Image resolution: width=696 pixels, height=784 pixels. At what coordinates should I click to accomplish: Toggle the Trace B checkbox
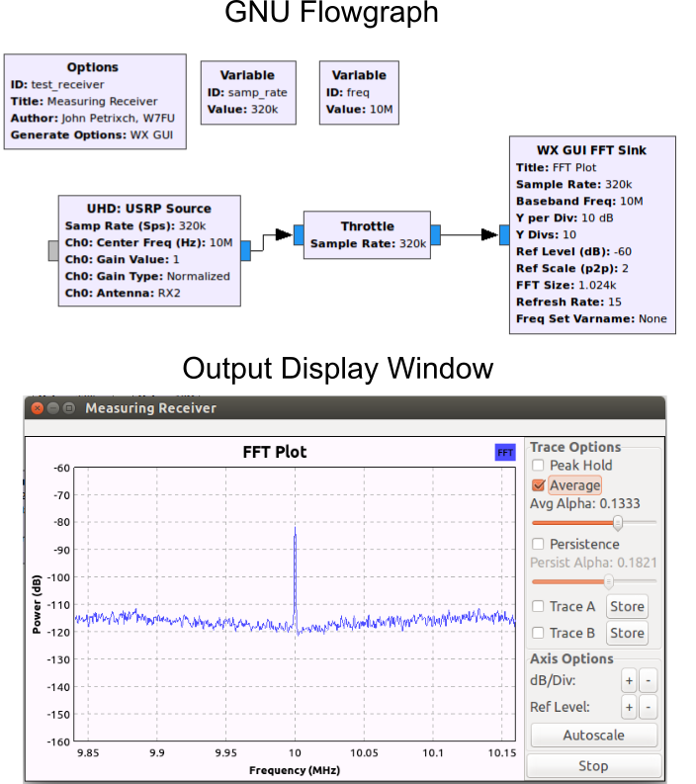click(538, 634)
